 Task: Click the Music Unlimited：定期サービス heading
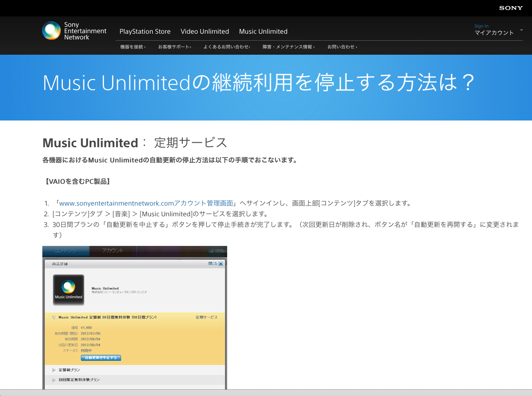135,143
